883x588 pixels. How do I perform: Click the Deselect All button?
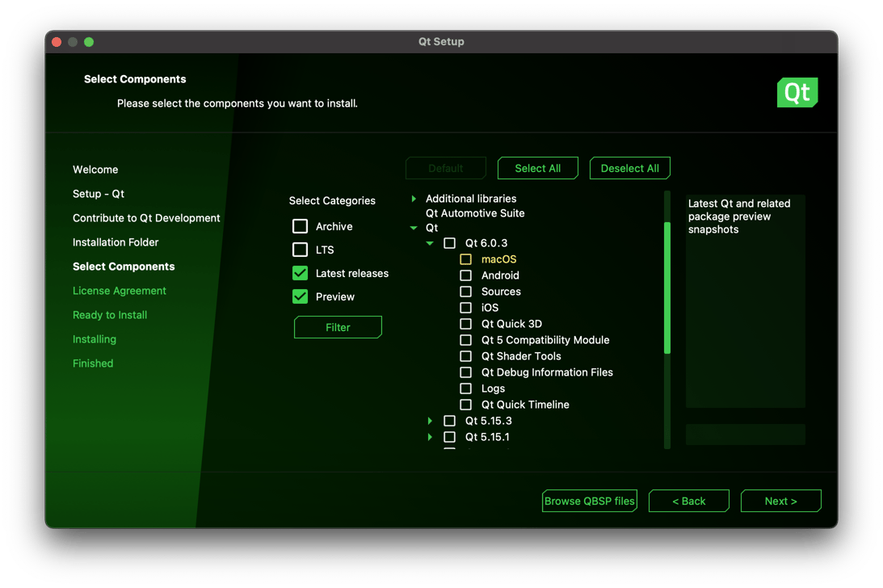[x=629, y=168]
